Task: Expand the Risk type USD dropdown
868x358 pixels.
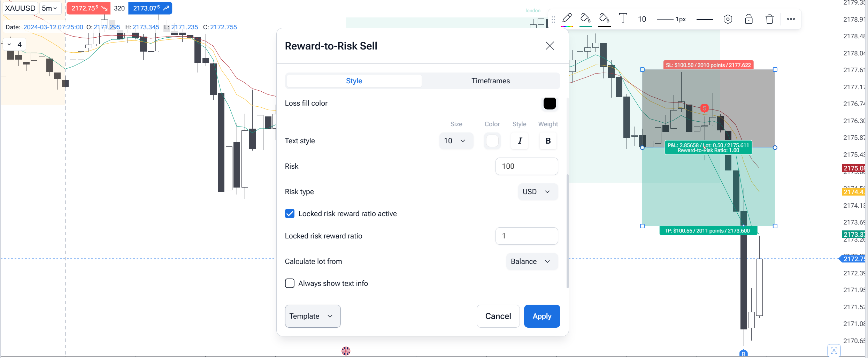Action: [537, 192]
